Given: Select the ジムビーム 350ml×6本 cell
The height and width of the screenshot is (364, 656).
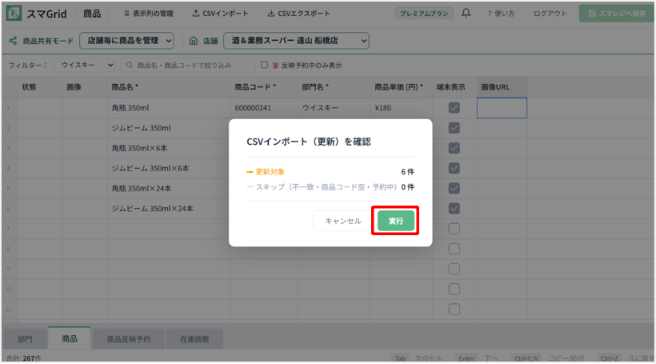Looking at the screenshot, I should [169, 168].
